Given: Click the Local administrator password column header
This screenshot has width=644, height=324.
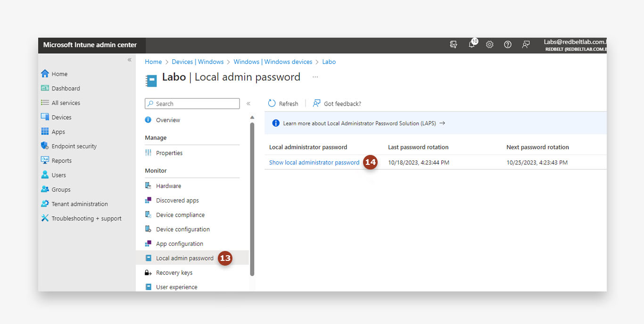Looking at the screenshot, I should [308, 147].
